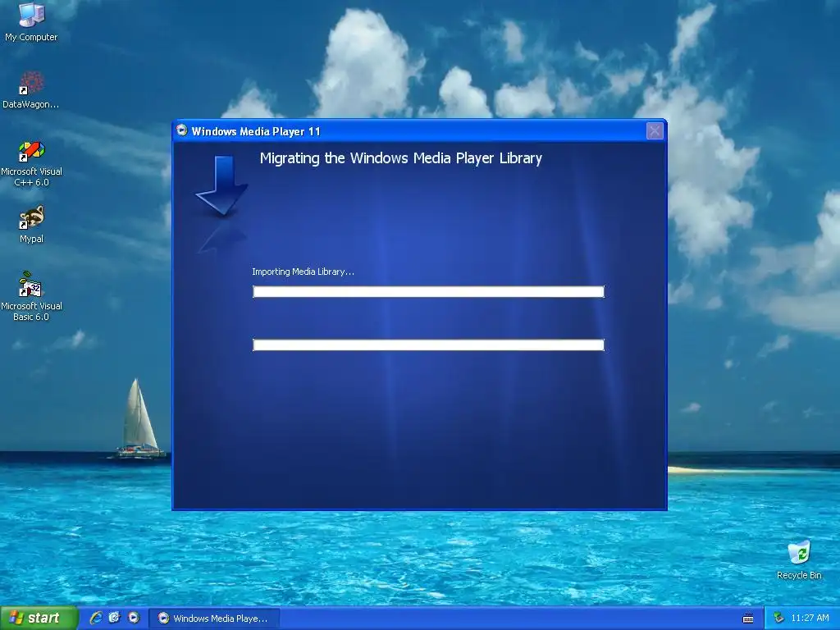This screenshot has height=630, width=840.
Task: Click the Windows Media Player title bar icon
Action: coord(182,130)
